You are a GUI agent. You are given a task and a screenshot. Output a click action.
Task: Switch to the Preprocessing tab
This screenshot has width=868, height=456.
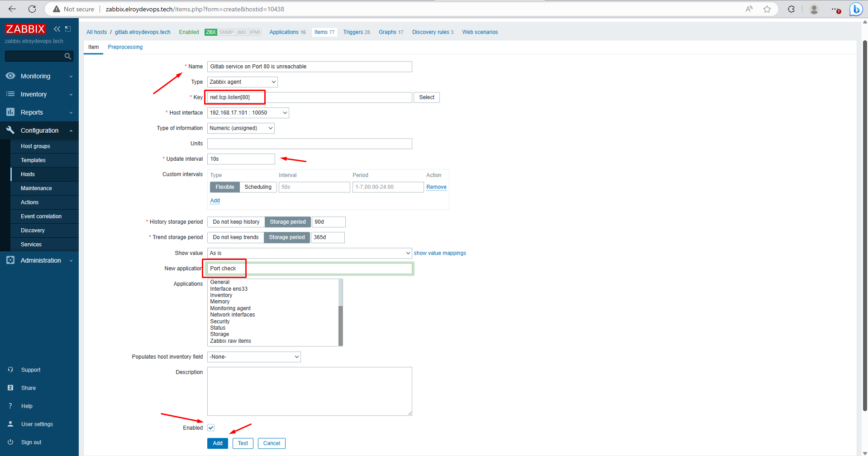pos(125,47)
